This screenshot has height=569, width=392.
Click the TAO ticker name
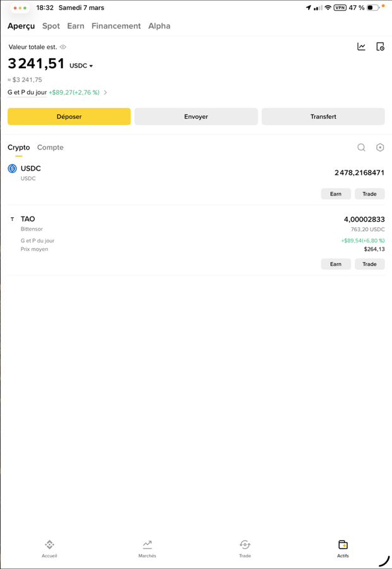click(28, 219)
